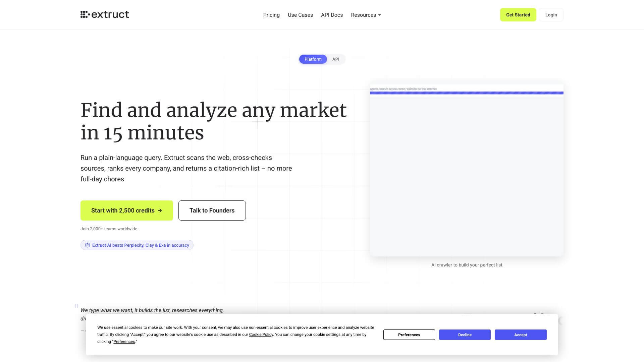The image size is (644, 362).
Task: Open the Pricing page
Action: coord(271,15)
